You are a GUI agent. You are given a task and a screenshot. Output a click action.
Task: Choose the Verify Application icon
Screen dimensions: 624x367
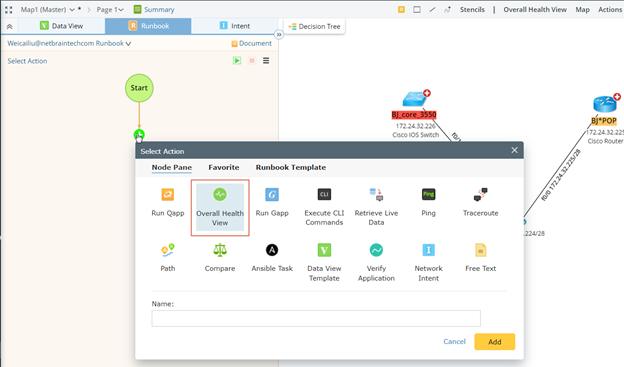376,250
